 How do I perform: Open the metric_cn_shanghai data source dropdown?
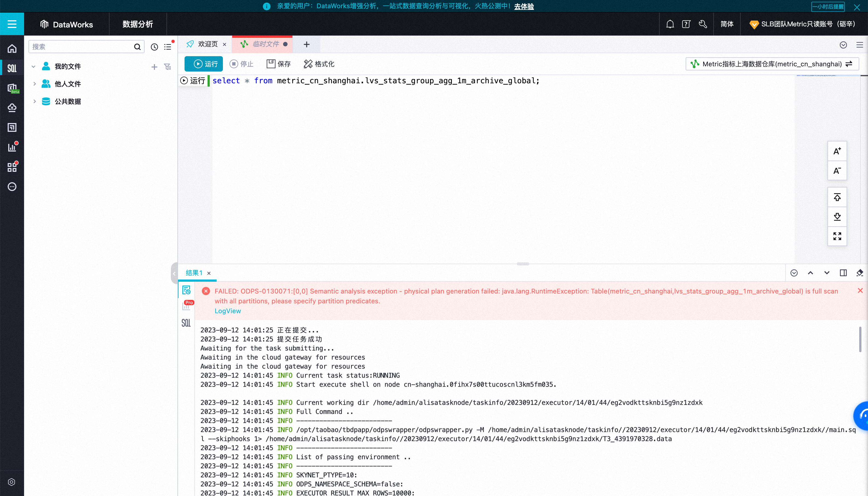click(x=772, y=64)
